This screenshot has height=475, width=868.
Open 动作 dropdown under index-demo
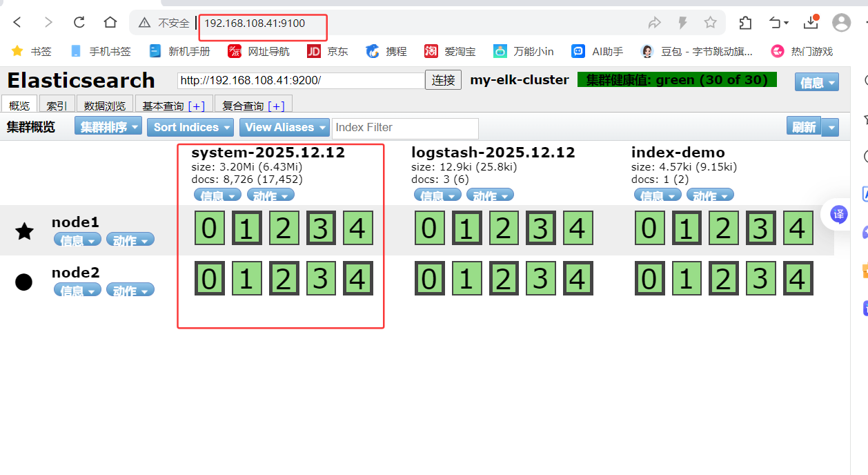[710, 195]
